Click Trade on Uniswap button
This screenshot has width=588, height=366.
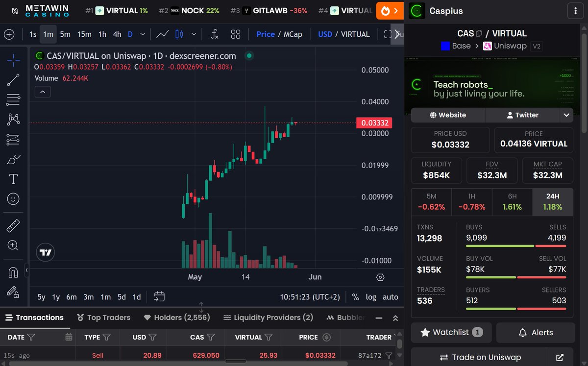[478, 357]
